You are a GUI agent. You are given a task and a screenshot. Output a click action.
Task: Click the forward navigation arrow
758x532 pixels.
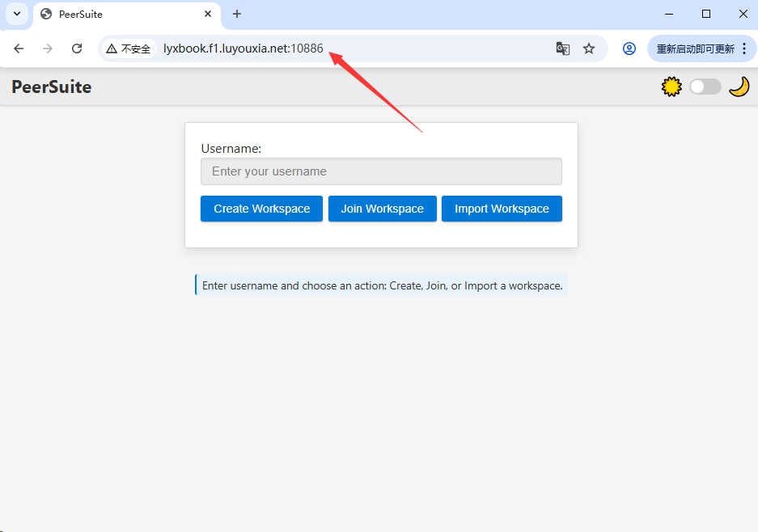tap(48, 49)
